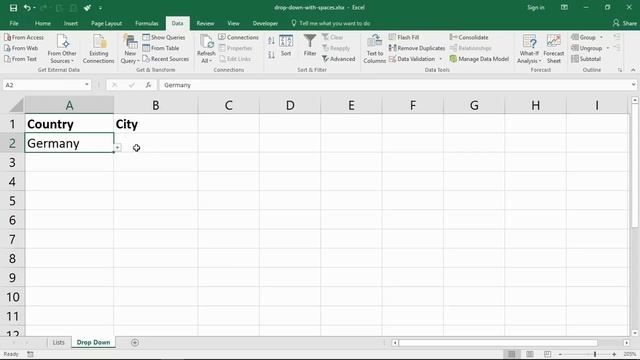This screenshot has width=640, height=360.
Task: Click Show Queries
Action: [x=164, y=37]
